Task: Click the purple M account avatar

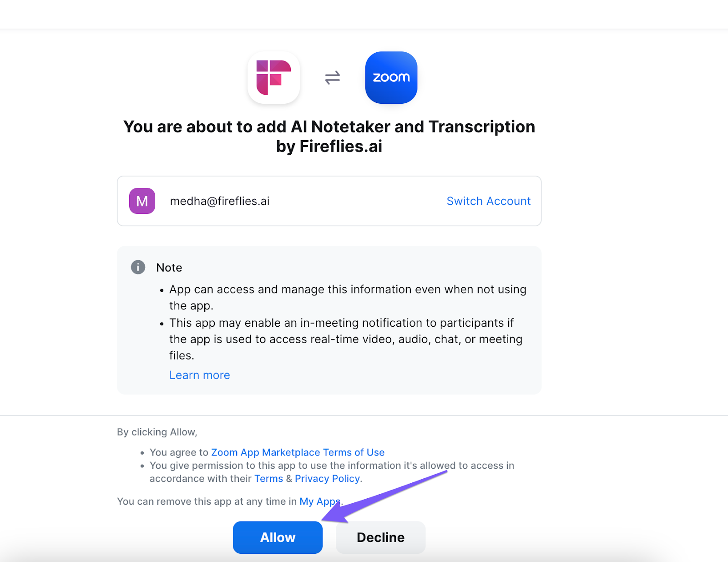Action: pos(142,201)
